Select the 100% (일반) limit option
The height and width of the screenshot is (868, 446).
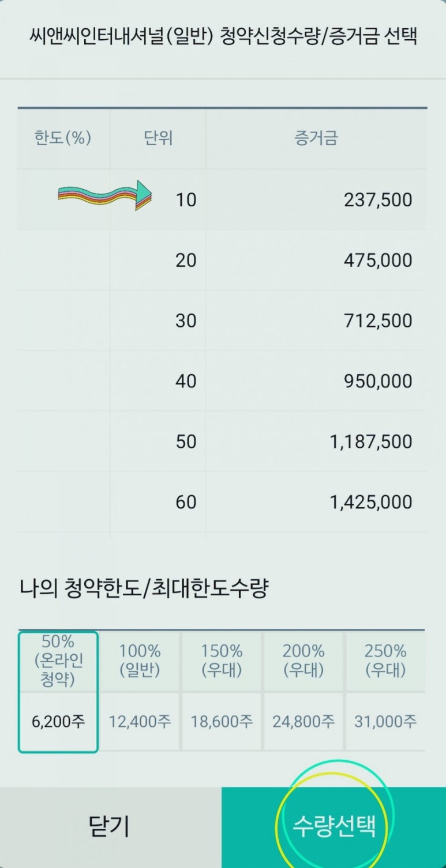pos(140,661)
